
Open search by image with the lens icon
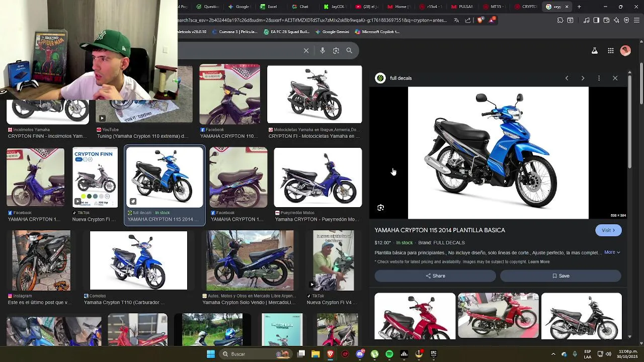tap(336, 50)
